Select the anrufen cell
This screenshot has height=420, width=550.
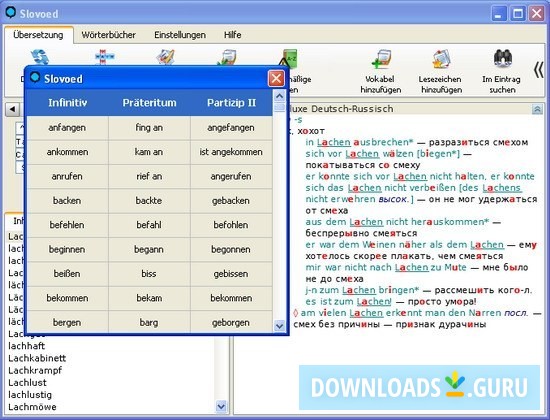[x=67, y=176]
